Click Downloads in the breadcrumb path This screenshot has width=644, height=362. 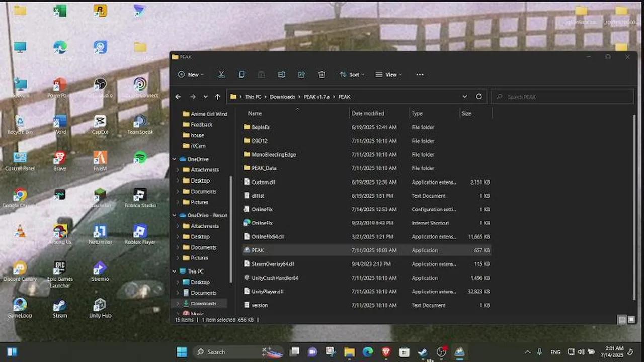click(x=282, y=97)
